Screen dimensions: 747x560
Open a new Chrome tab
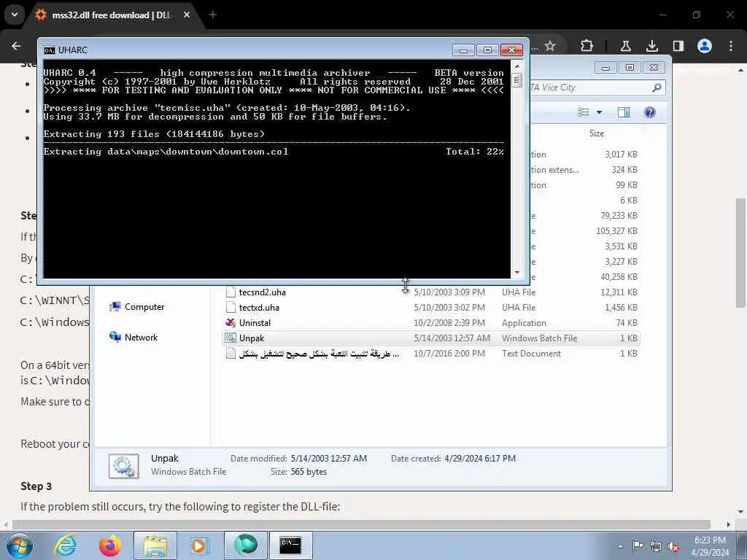pyautogui.click(x=213, y=15)
